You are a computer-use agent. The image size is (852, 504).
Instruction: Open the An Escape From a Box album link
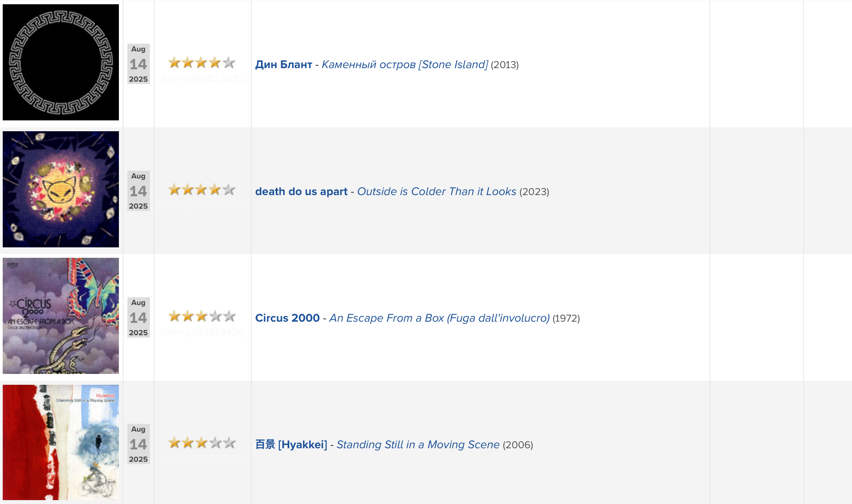439,318
